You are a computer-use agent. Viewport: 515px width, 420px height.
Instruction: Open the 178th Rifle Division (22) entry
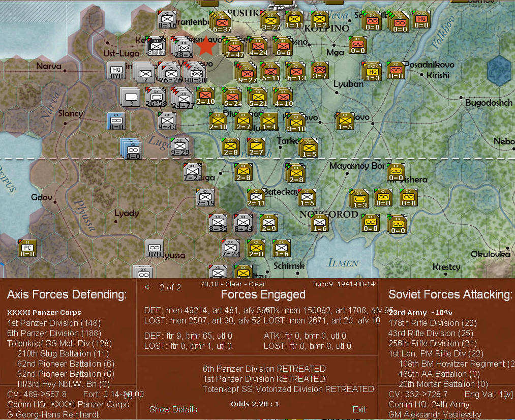click(433, 323)
